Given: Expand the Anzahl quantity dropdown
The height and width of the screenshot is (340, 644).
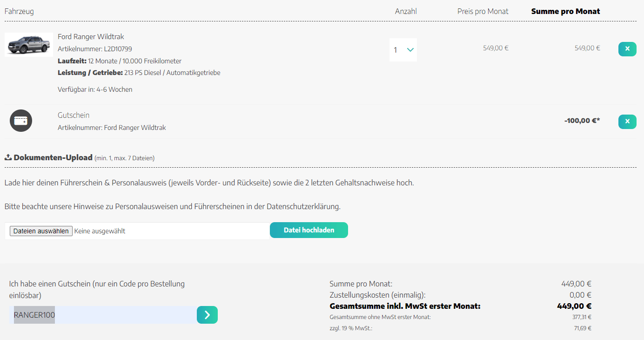Looking at the screenshot, I should point(403,50).
